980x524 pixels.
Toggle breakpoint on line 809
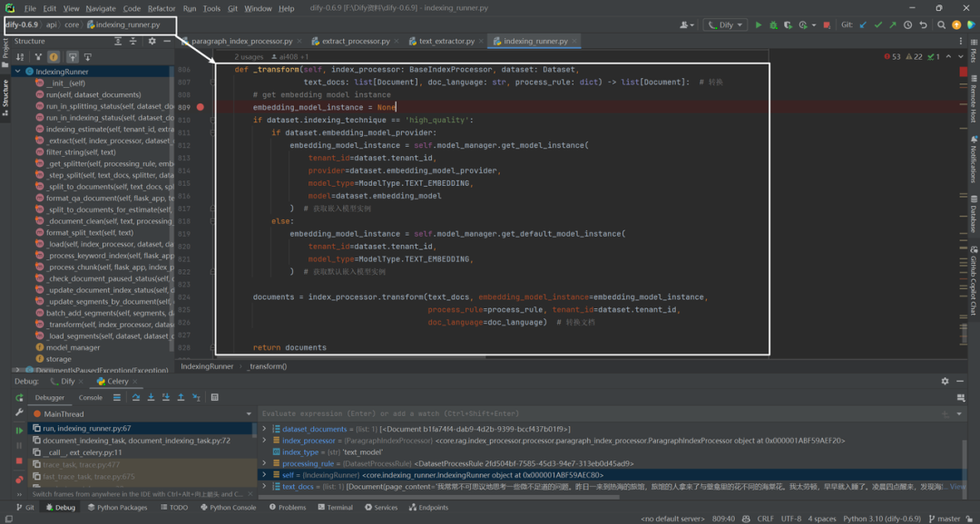200,107
